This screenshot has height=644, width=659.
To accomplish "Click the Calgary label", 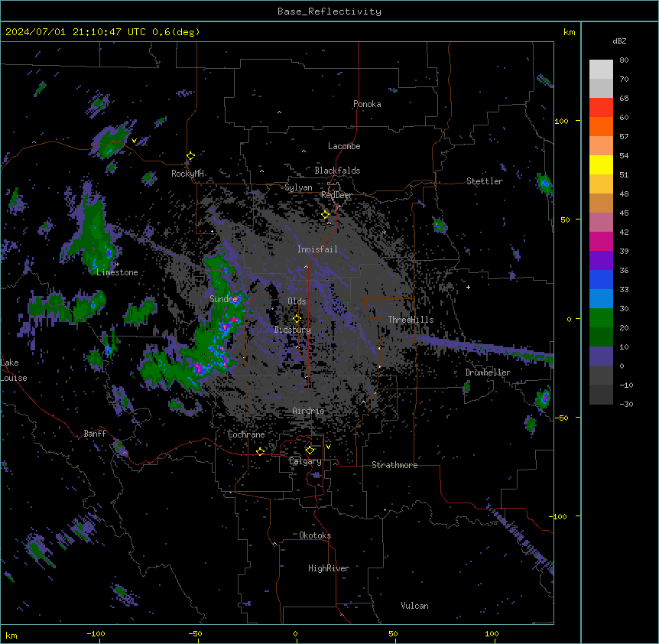I will pos(305,461).
